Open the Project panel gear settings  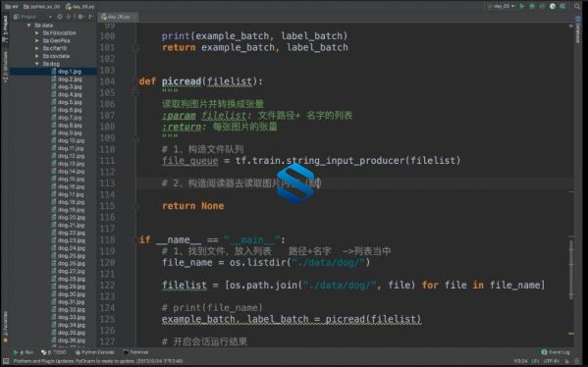(80, 17)
